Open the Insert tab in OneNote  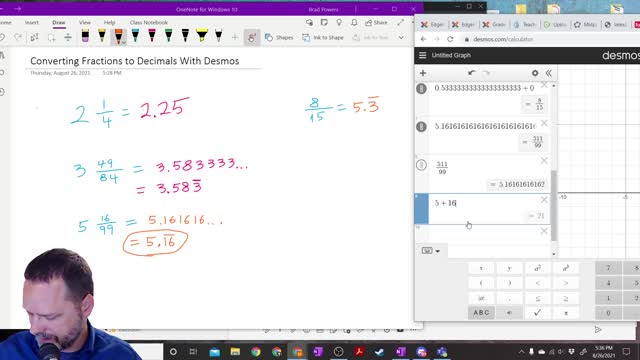pos(31,22)
